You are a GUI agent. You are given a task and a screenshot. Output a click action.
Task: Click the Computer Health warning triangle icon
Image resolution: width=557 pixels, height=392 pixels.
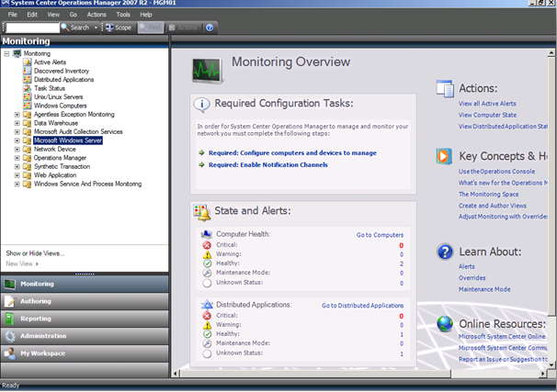click(207, 254)
